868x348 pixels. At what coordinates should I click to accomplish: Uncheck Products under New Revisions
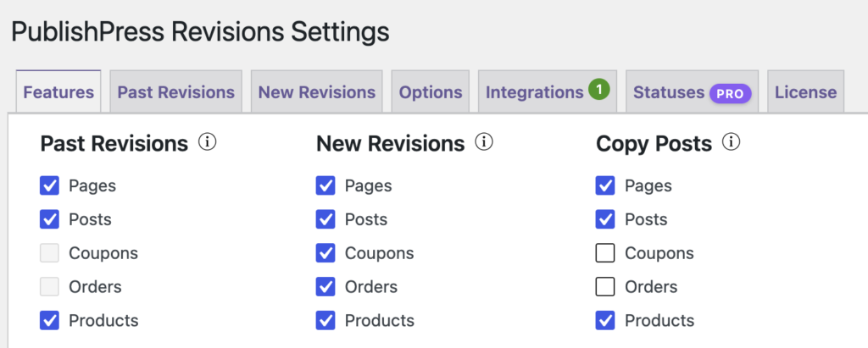325,320
